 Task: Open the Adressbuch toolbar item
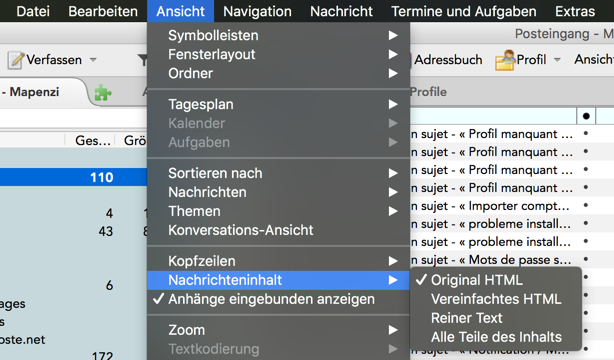tap(448, 60)
